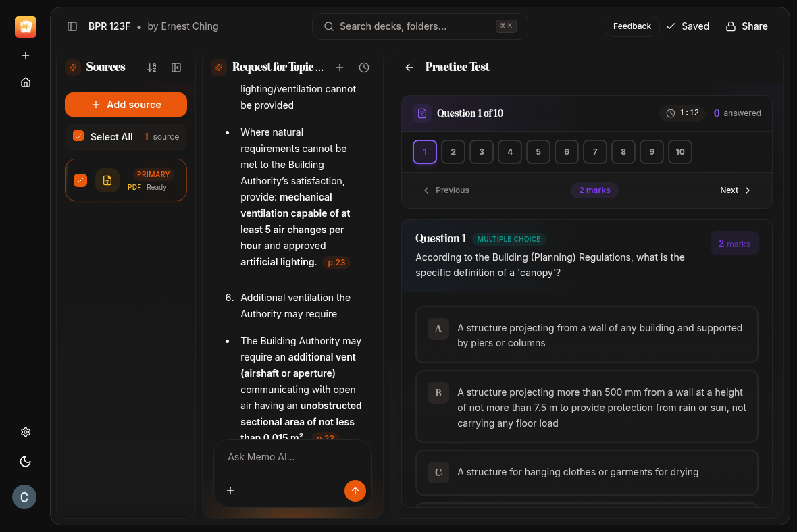
Task: Click back arrow beside Practice Test
Action: pos(409,68)
